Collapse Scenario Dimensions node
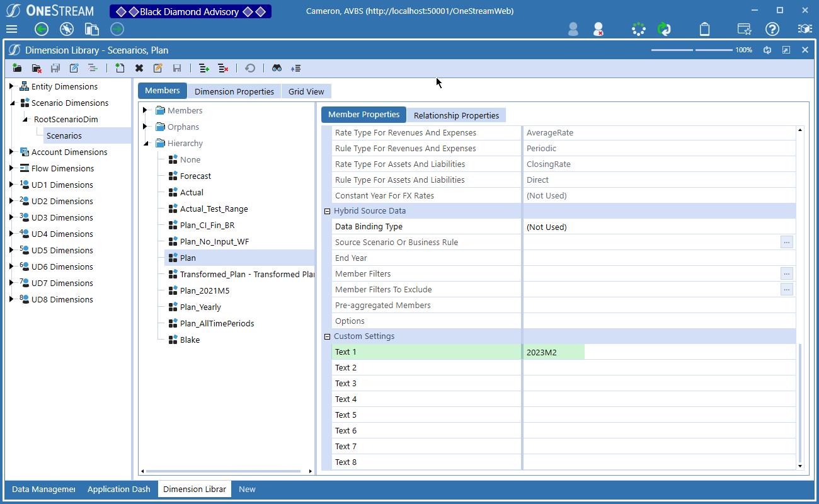819x504 pixels. point(11,103)
